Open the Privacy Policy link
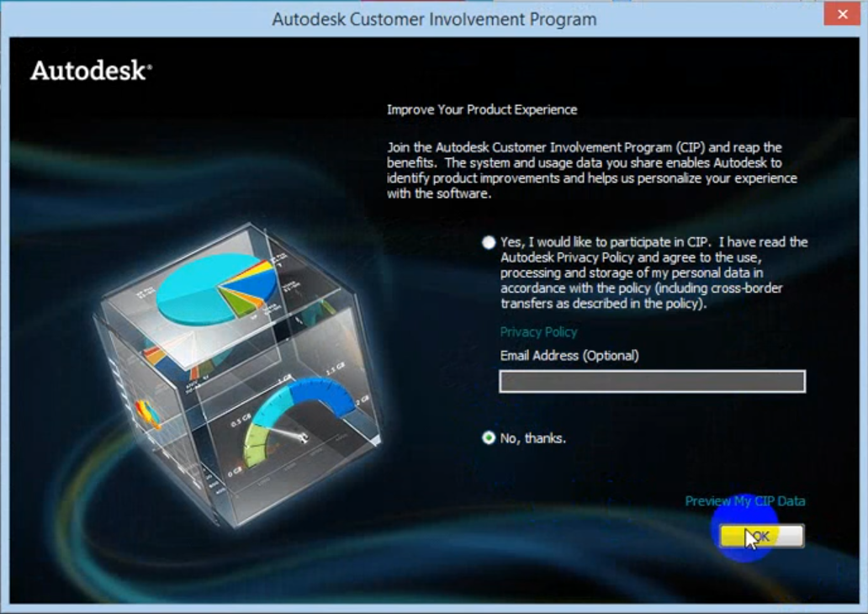The image size is (868, 614). pyautogui.click(x=538, y=332)
